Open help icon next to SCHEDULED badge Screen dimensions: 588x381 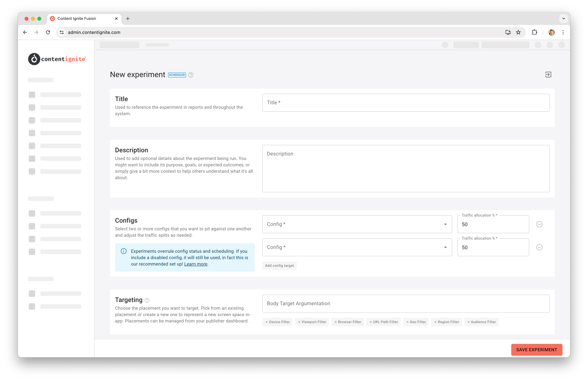pos(191,75)
